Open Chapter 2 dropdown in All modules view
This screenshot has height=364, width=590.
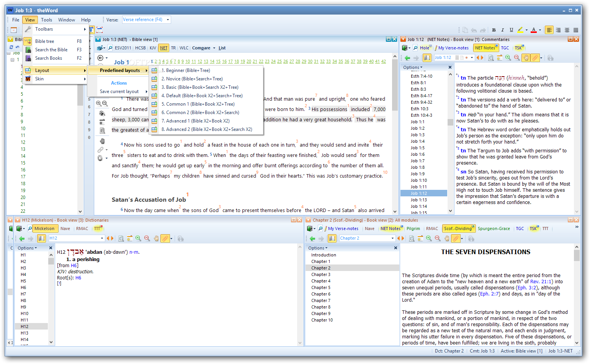(392, 238)
